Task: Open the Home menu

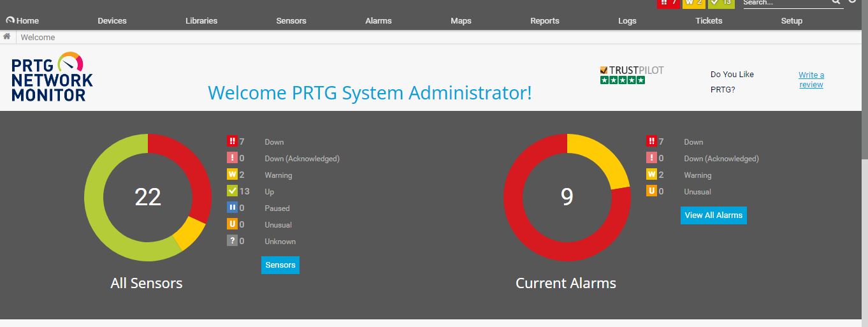Action: (x=22, y=20)
